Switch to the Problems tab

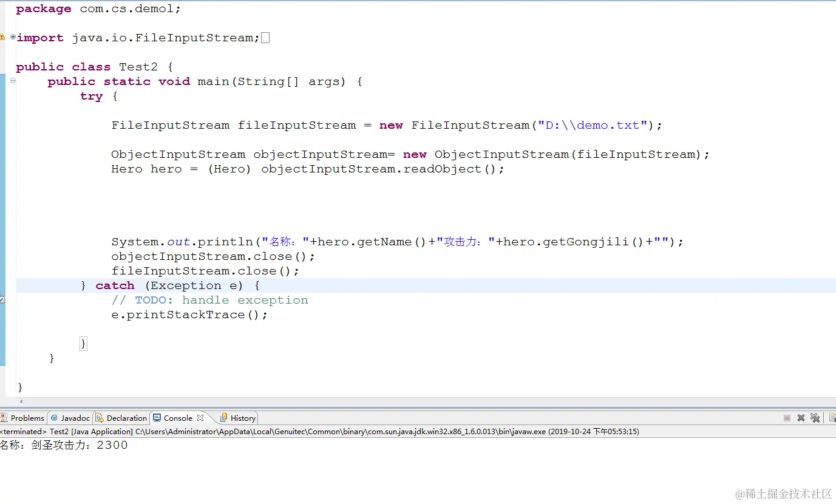point(22,418)
